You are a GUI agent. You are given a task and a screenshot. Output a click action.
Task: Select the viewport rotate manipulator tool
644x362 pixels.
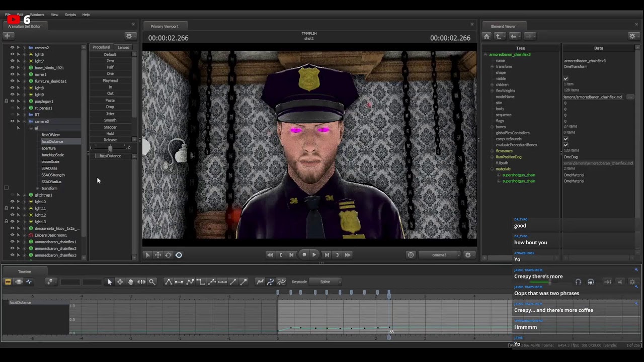pos(169,255)
